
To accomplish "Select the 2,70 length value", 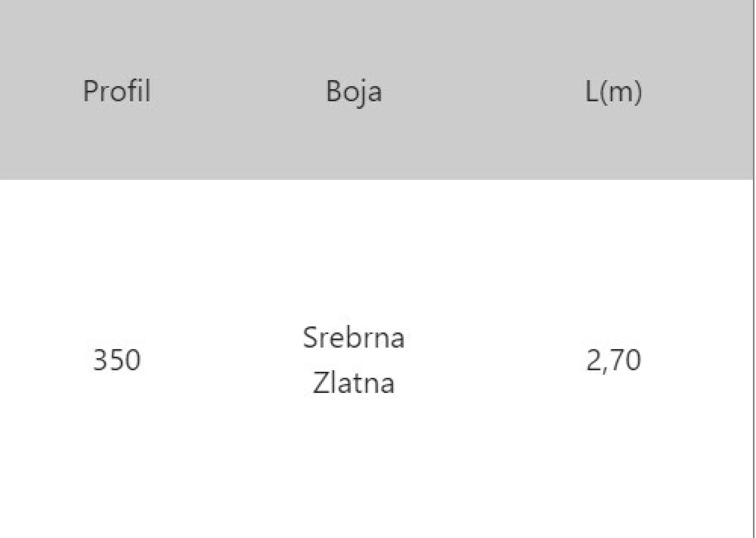I will 613,360.
